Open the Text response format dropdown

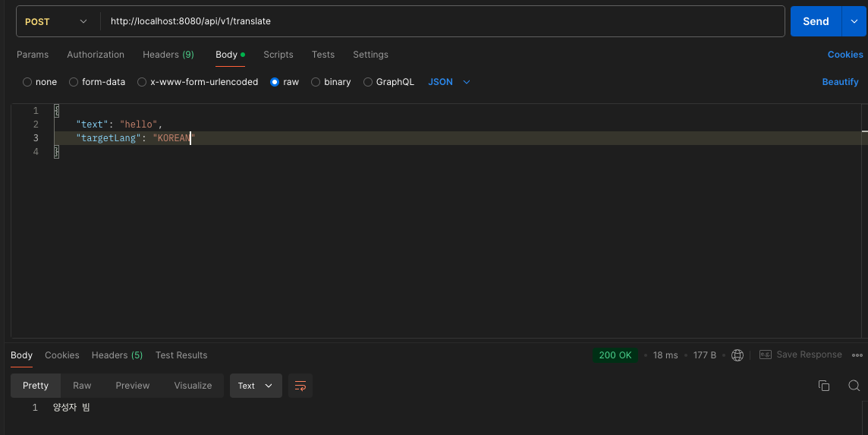tap(256, 386)
